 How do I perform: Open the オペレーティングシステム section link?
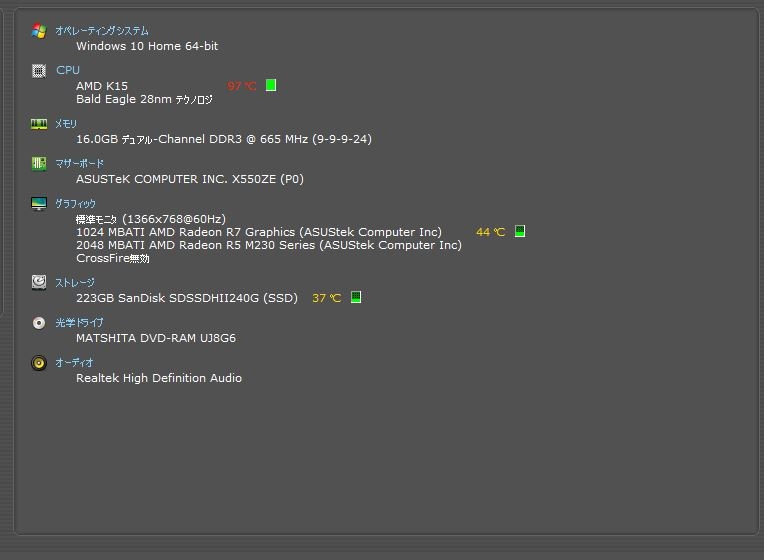click(x=102, y=31)
